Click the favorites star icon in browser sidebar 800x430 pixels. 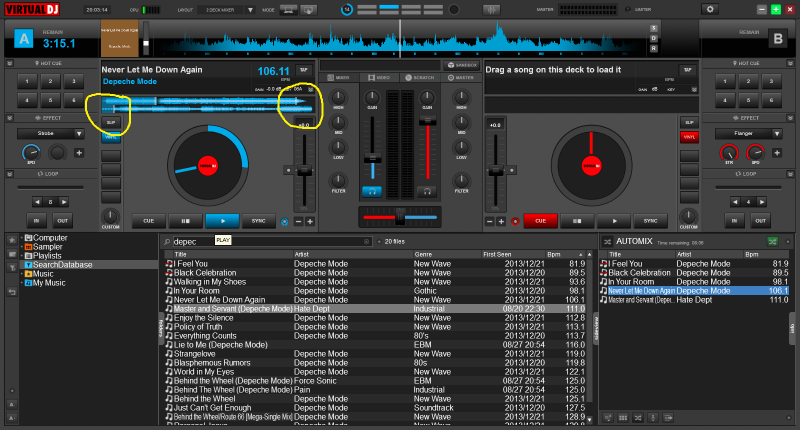point(12,240)
